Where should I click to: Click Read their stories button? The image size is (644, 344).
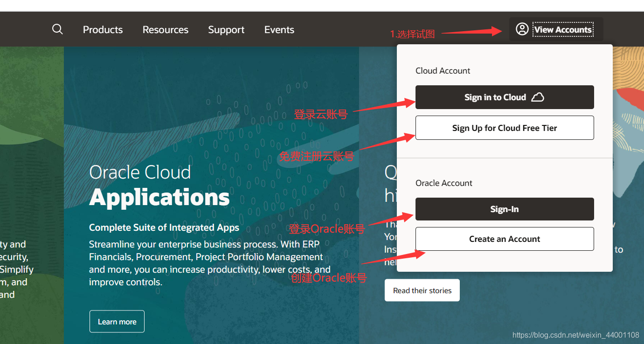click(x=422, y=290)
